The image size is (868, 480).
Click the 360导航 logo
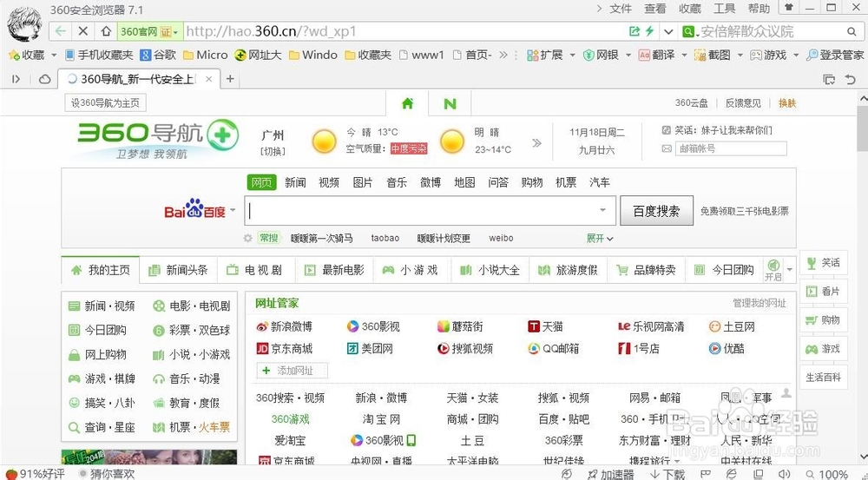coord(158,138)
